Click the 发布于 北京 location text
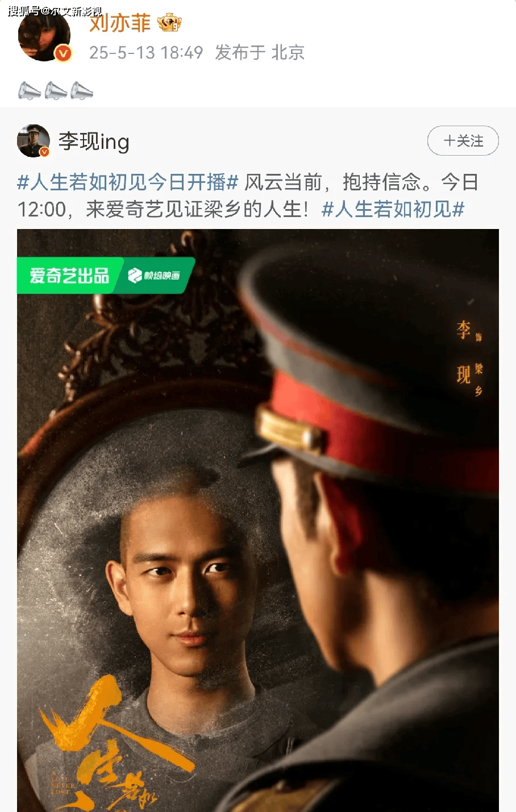Screen dimensions: 516x812 pos(260,53)
